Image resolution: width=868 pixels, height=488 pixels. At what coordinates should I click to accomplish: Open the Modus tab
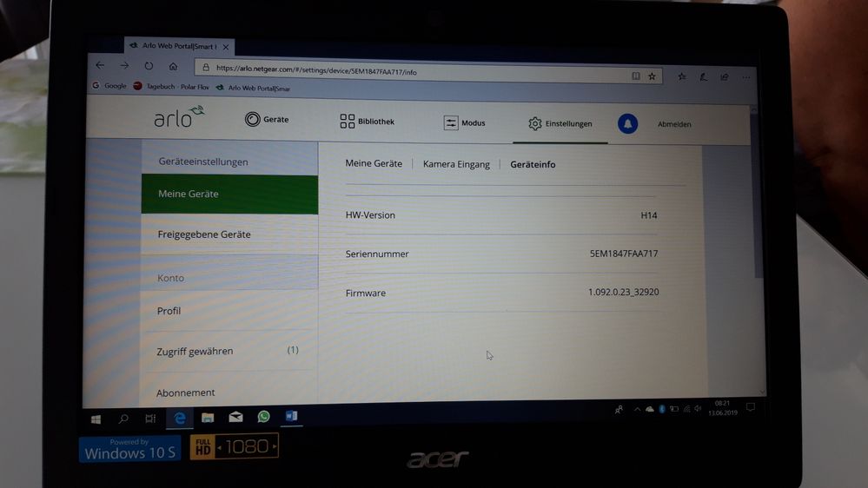click(x=464, y=122)
